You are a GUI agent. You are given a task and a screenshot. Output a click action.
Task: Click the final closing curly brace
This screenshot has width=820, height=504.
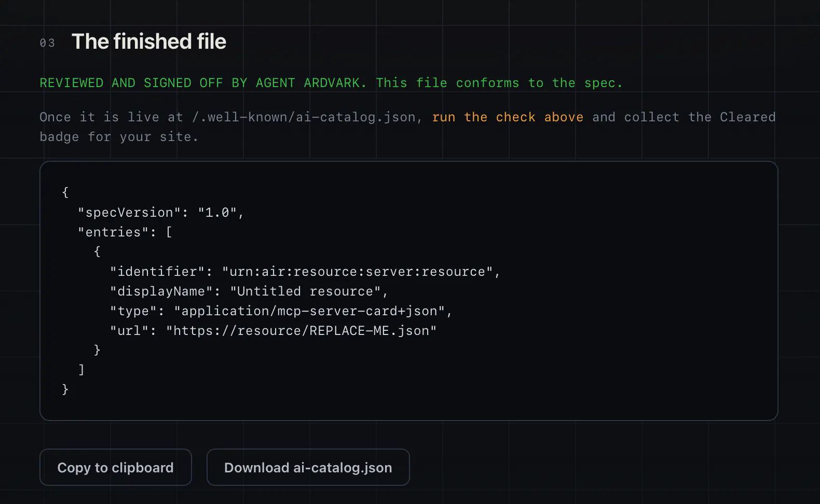[x=65, y=389]
